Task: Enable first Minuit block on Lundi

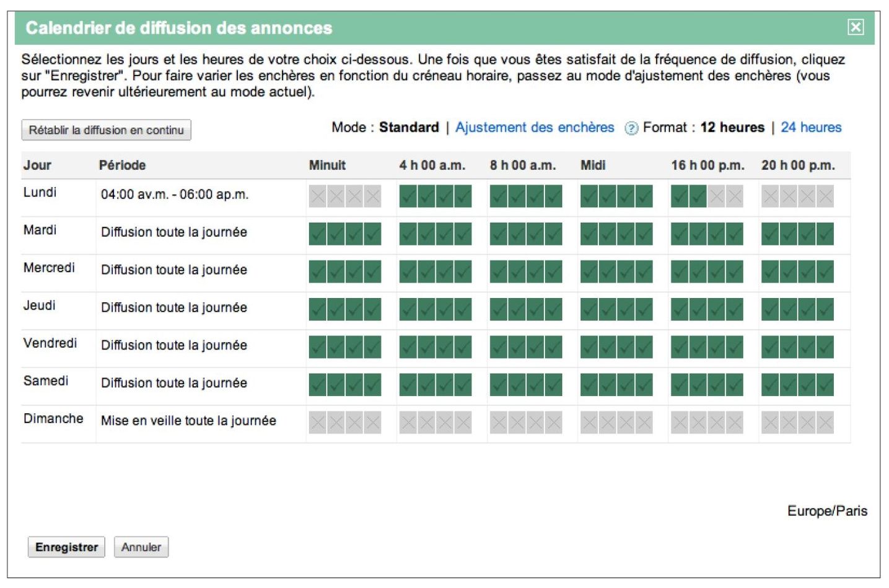Action: point(317,196)
